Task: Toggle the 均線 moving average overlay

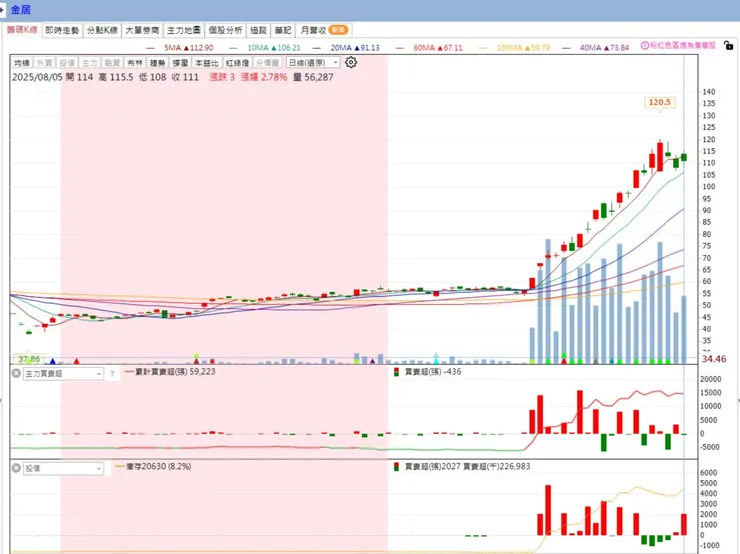Action: 22,63
